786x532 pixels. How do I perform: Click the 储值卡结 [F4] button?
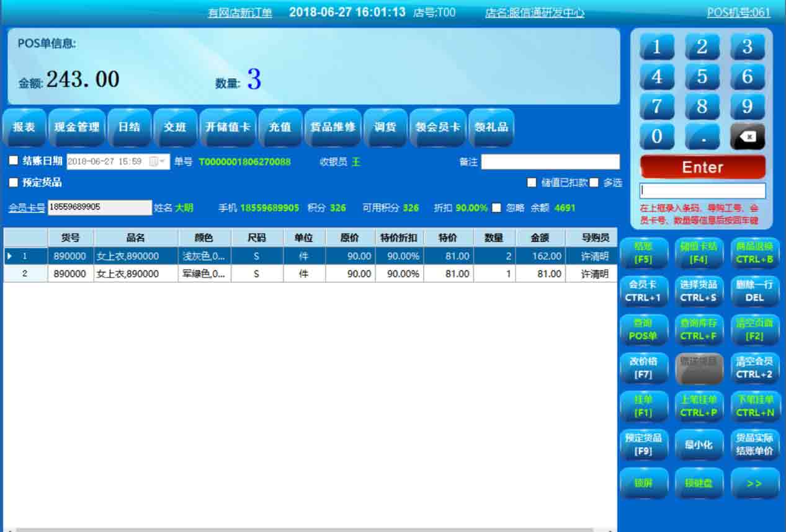[699, 253]
